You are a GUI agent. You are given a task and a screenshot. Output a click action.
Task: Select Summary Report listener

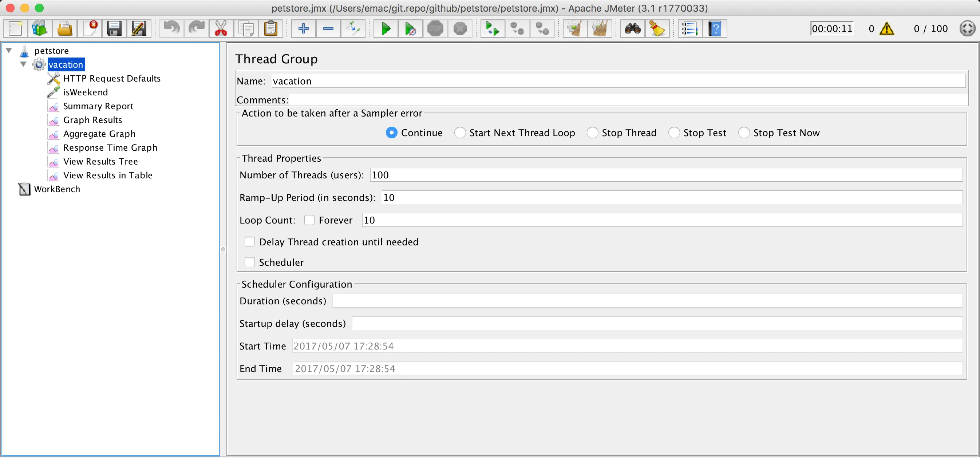(98, 106)
